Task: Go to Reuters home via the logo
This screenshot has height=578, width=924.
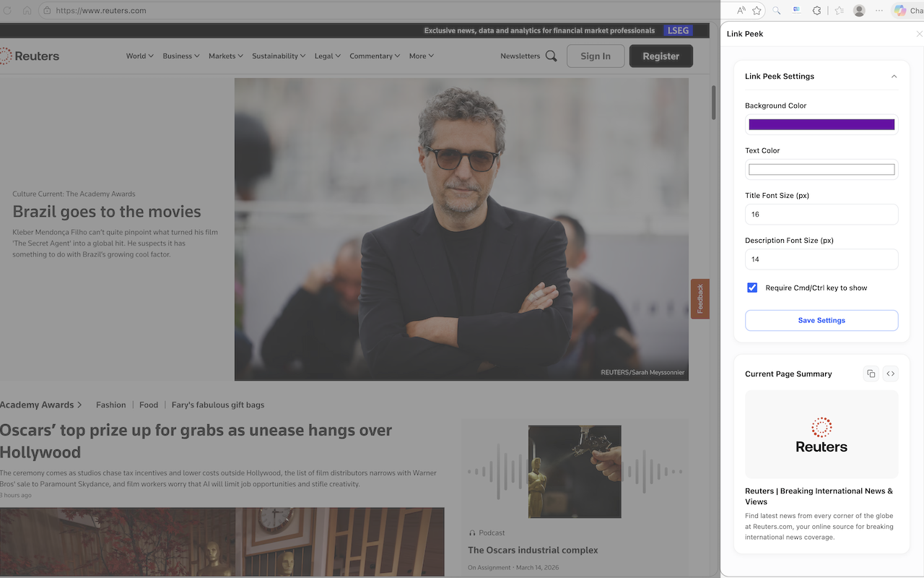Action: coord(30,56)
